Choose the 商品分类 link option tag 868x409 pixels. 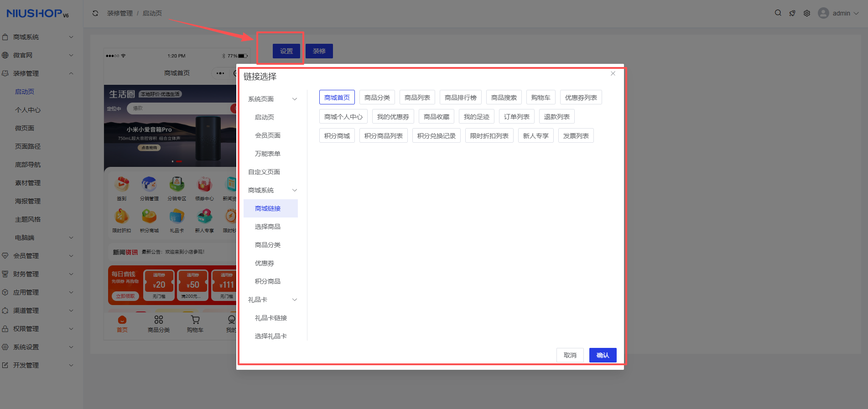(377, 98)
